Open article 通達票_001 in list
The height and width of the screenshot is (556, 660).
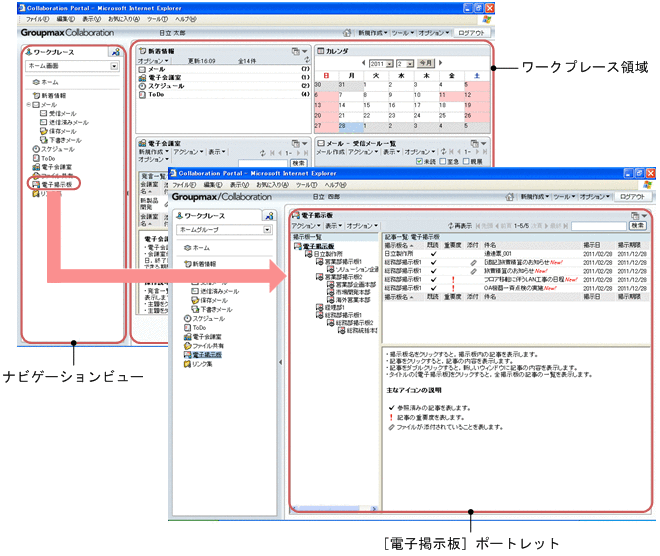(498, 254)
